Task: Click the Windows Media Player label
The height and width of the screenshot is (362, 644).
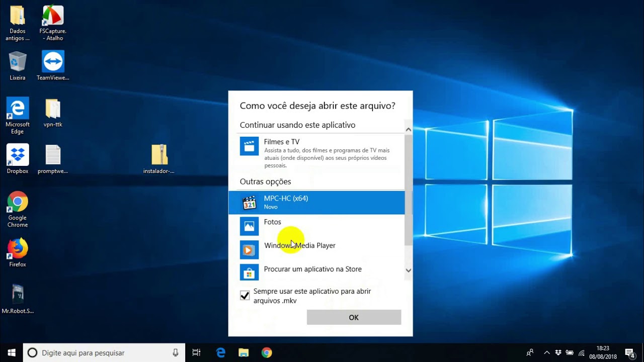Action: pyautogui.click(x=300, y=245)
